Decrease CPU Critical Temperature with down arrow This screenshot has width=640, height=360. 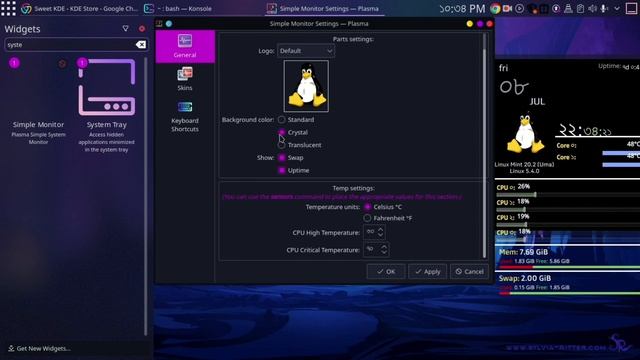coord(384,253)
